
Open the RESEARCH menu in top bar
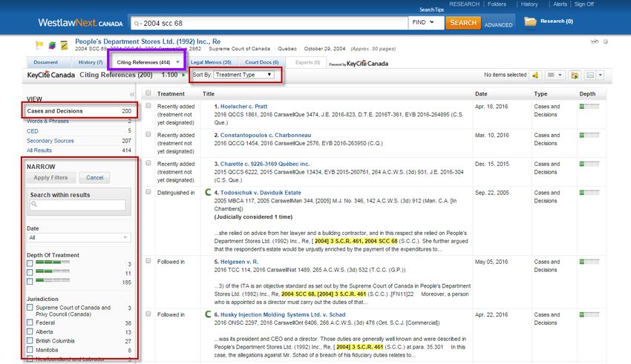(464, 4)
